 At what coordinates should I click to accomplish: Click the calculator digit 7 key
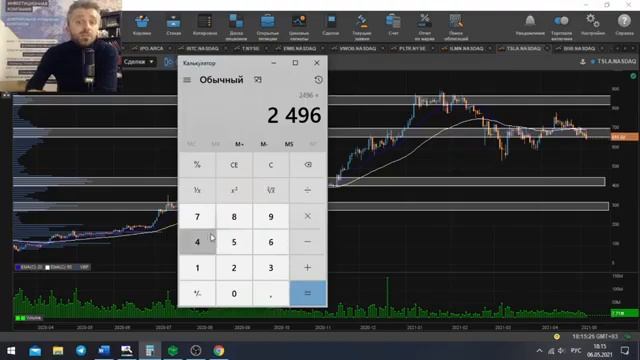(x=197, y=216)
